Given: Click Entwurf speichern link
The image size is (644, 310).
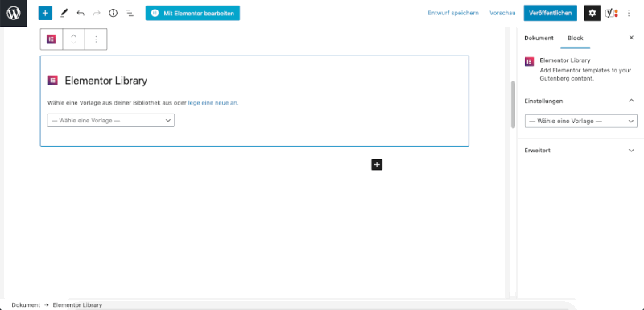Looking at the screenshot, I should point(453,13).
